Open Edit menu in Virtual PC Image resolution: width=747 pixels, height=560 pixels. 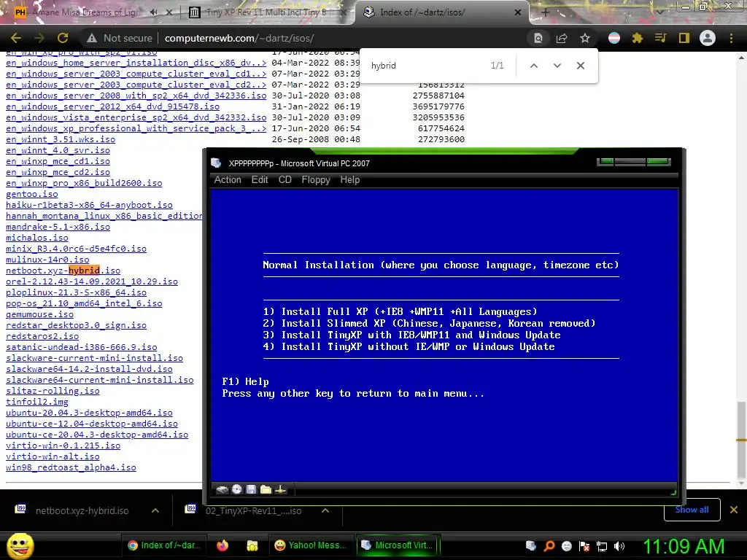pos(260,179)
